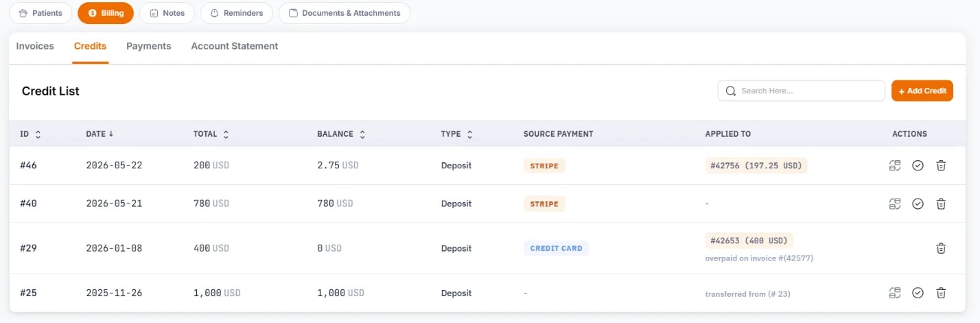The height and width of the screenshot is (323, 980).
Task: Click the SOURCE PAYMENT column header
Action: (x=558, y=134)
